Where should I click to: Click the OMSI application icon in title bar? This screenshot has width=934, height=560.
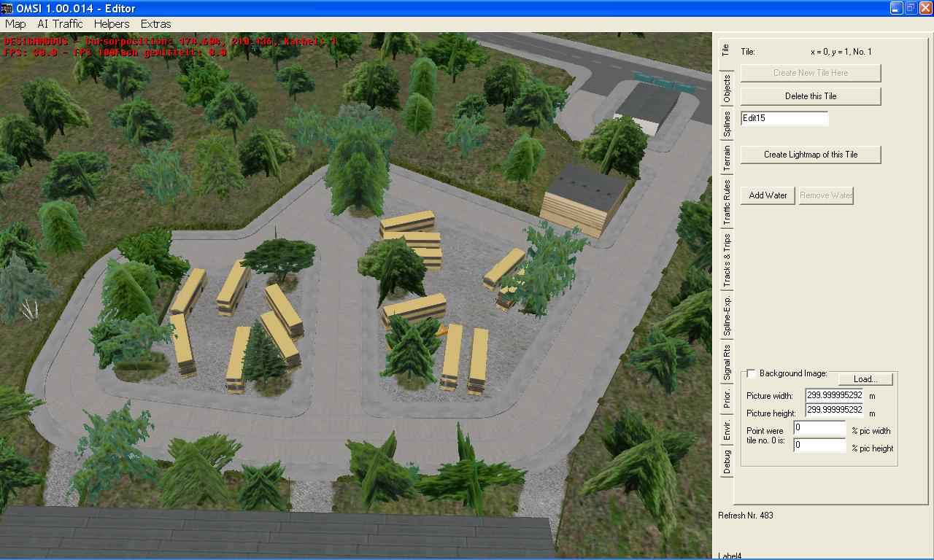click(8, 8)
